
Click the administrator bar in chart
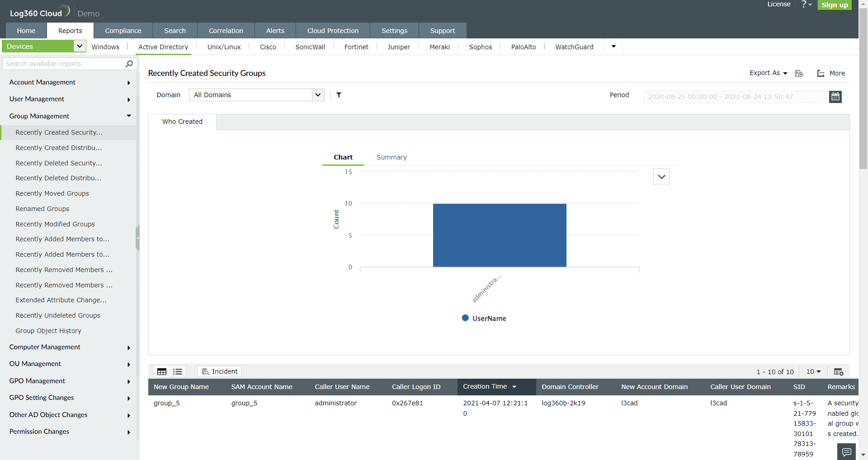pos(500,235)
